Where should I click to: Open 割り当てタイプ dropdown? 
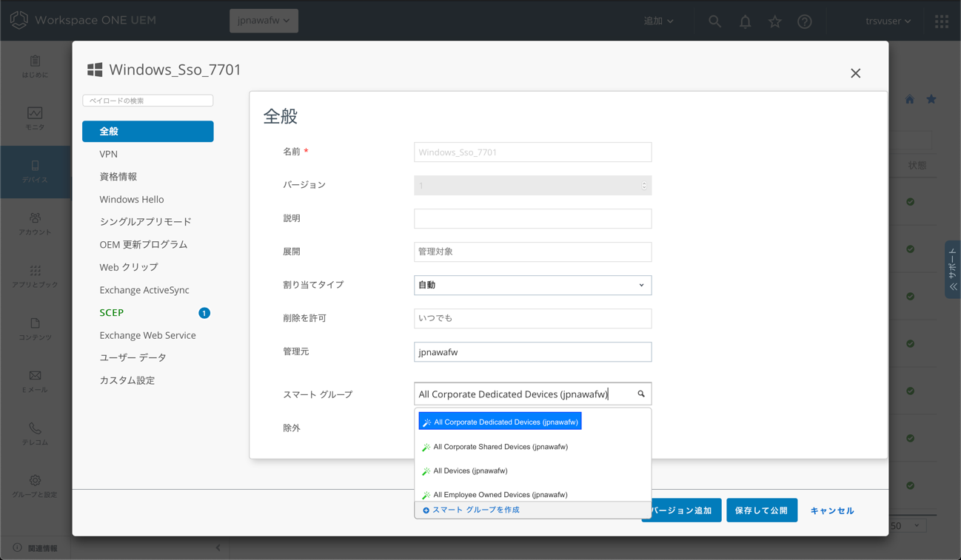(532, 285)
